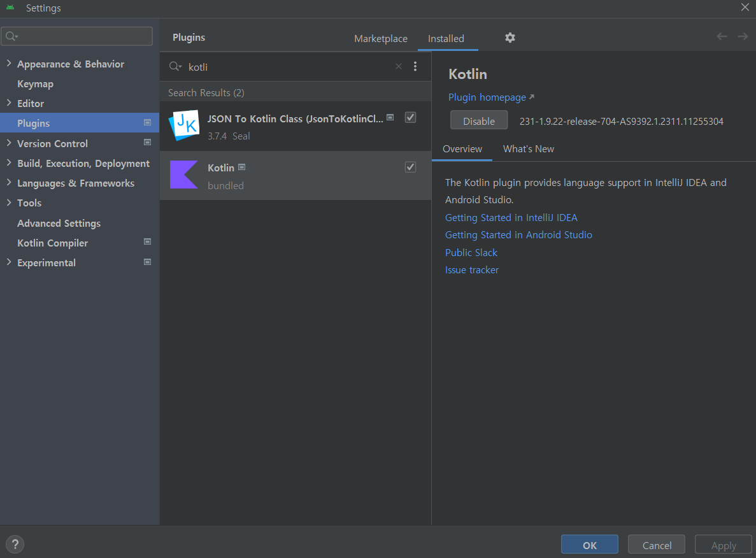Viewport: 756px width, 558px height.
Task: Close the Settings window
Action: tap(745, 7)
